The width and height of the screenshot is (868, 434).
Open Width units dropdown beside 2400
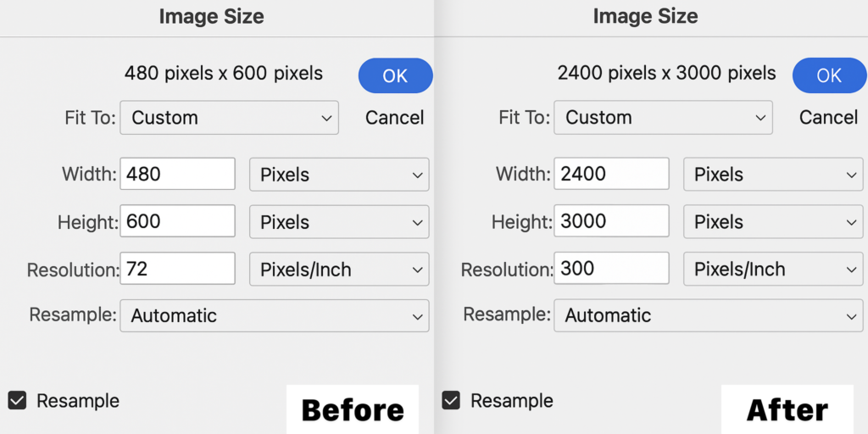pos(773,175)
